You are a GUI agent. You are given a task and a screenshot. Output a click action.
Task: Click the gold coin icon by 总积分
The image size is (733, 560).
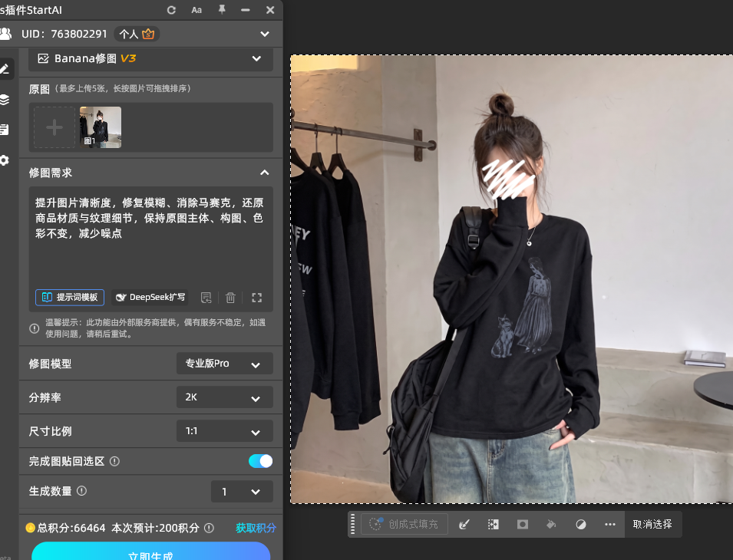click(31, 528)
